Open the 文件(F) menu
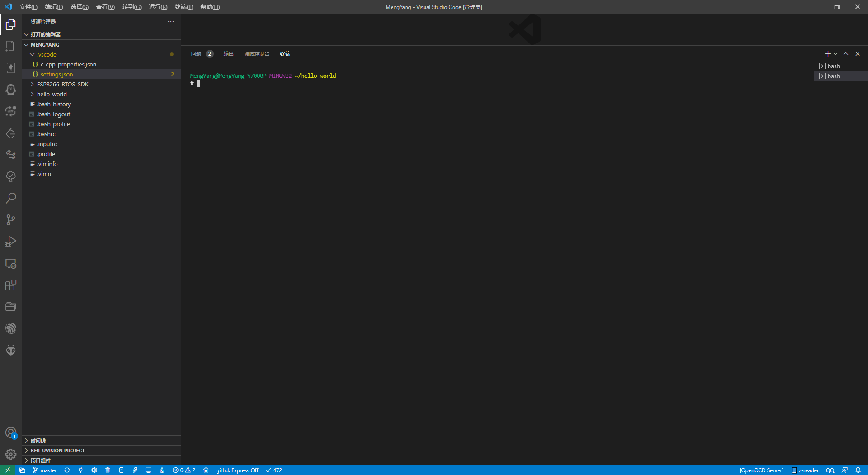The image size is (868, 475). coord(28,7)
